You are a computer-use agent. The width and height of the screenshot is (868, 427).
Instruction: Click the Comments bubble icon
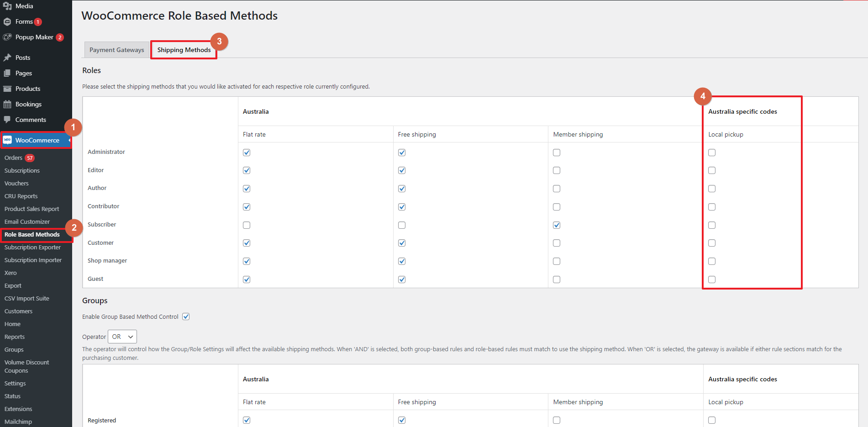point(7,120)
